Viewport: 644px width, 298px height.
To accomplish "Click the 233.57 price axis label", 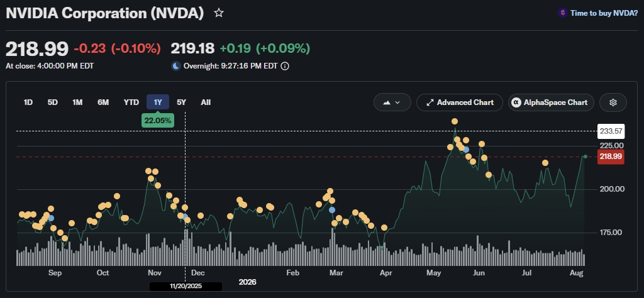I will 611,131.
